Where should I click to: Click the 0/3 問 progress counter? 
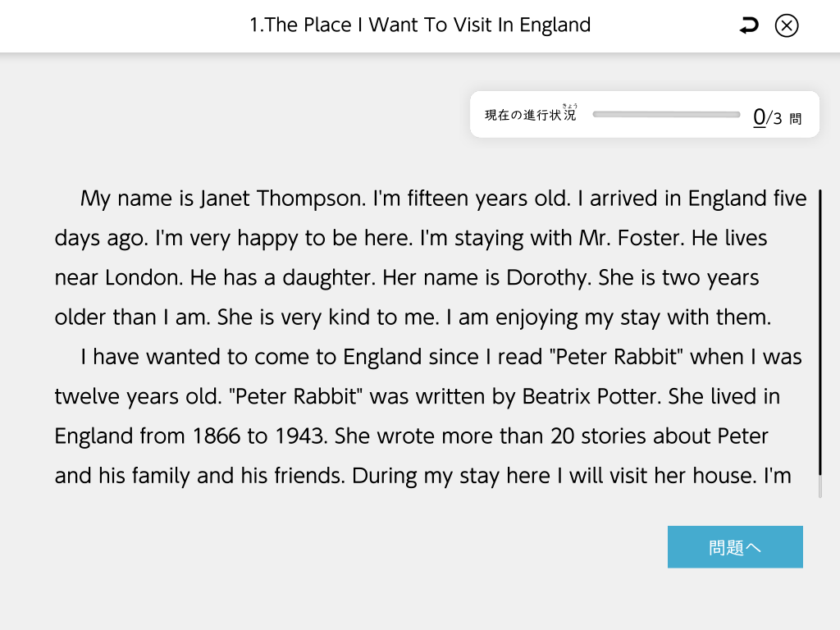tap(776, 117)
